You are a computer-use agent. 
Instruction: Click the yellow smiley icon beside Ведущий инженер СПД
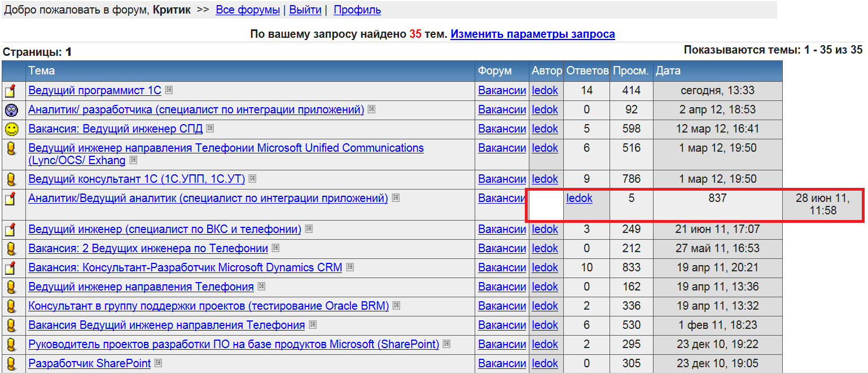pyautogui.click(x=11, y=129)
